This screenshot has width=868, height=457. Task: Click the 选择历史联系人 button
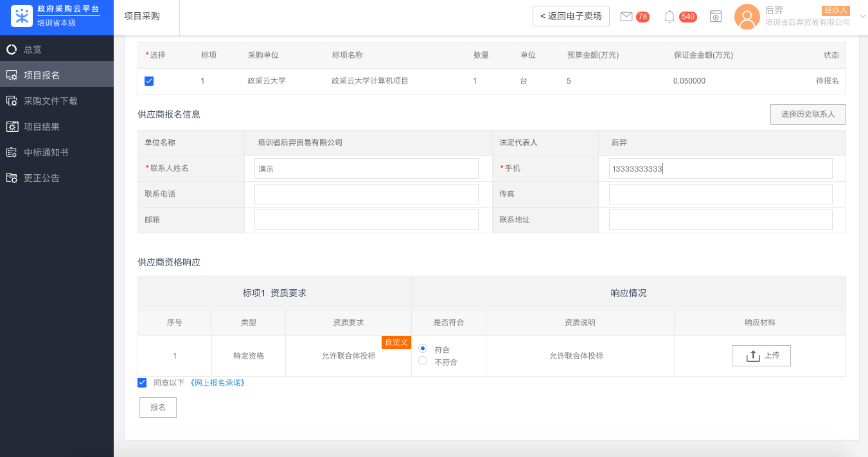[x=808, y=114]
